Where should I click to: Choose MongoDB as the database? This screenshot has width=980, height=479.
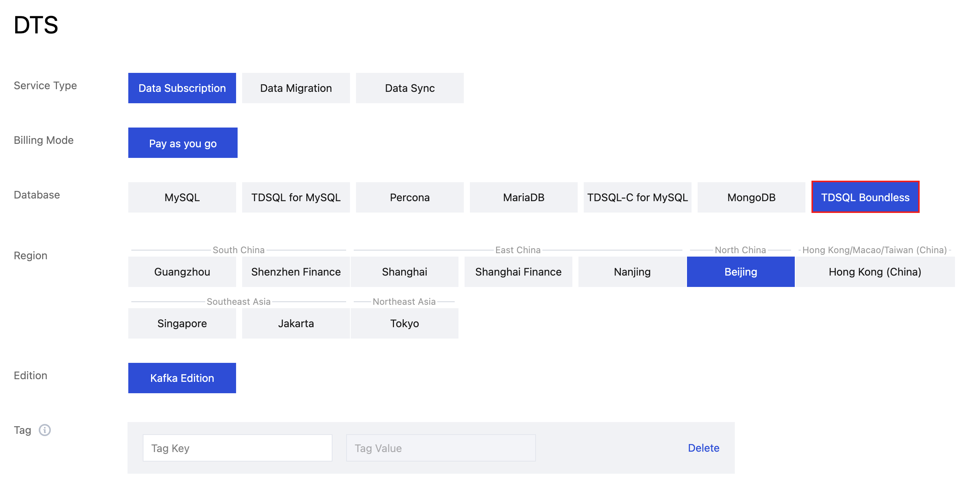click(751, 197)
